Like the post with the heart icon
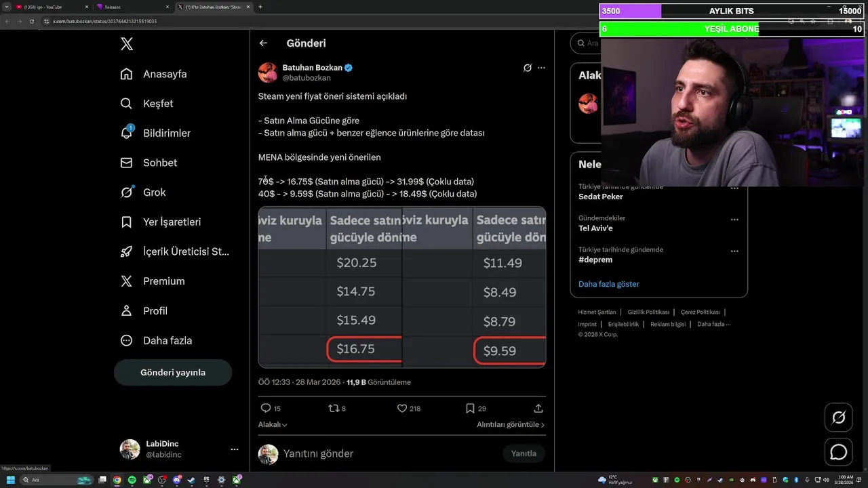This screenshot has height=488, width=868. click(x=402, y=409)
